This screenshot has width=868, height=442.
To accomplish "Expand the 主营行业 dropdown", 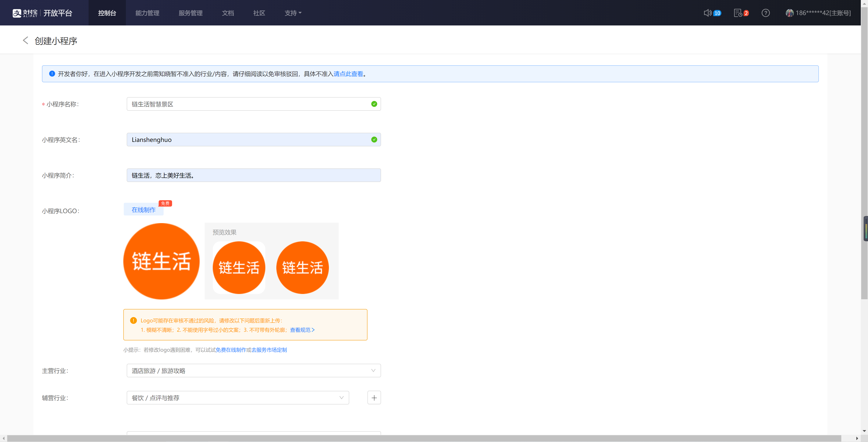I will coord(253,370).
